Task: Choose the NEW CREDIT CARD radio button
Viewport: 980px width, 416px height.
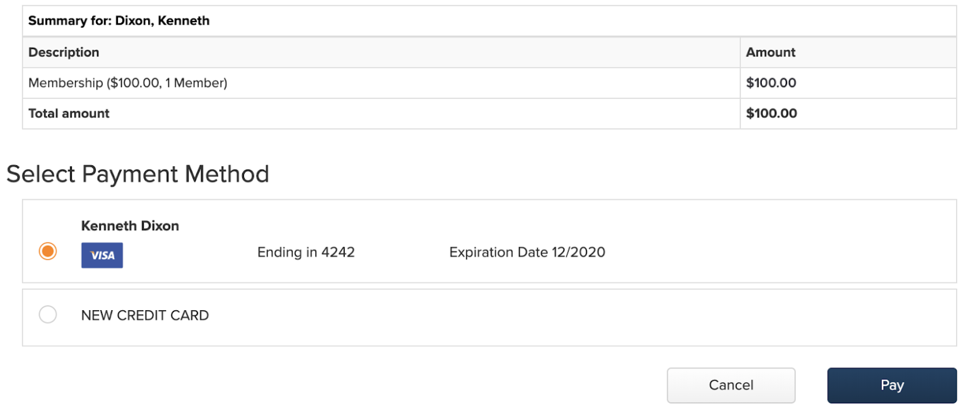Action: point(47,315)
